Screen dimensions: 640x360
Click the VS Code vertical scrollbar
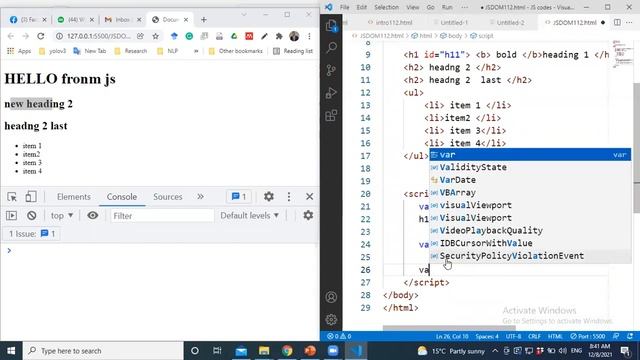click(636, 147)
